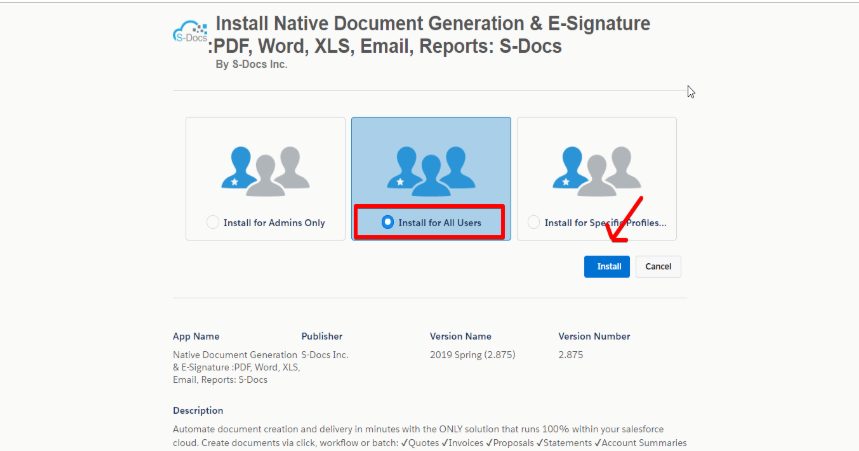Click the Install for Admins Only label text
This screenshot has height=451, width=859.
(x=274, y=222)
